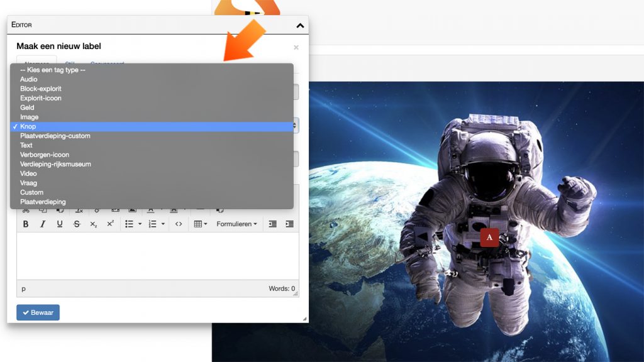Set text as superscript

coord(110,224)
